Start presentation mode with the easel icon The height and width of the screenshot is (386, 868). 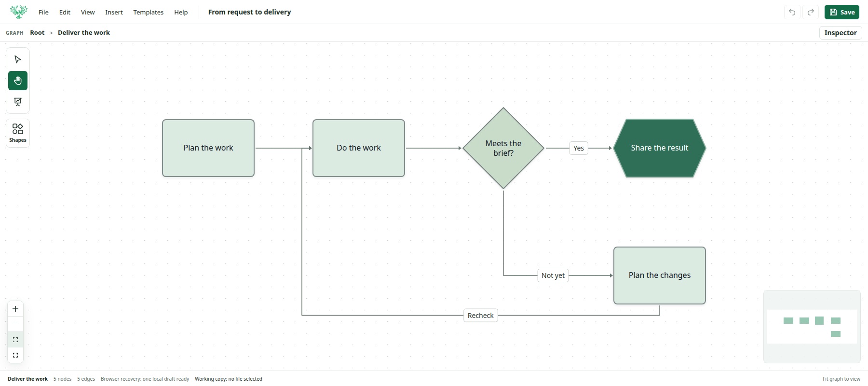pos(18,102)
